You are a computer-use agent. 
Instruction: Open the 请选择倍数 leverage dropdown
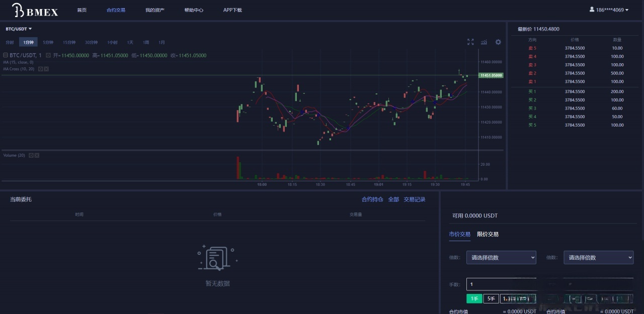501,257
